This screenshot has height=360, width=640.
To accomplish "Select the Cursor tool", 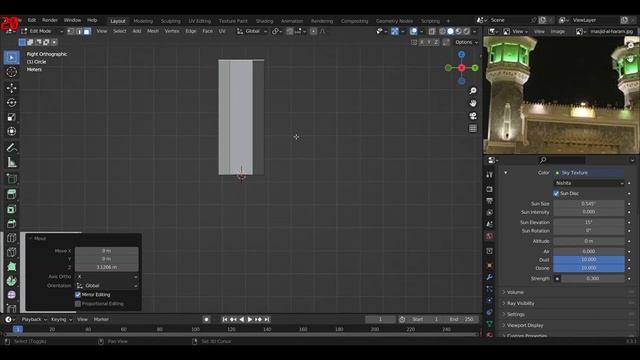I will 11,72.
